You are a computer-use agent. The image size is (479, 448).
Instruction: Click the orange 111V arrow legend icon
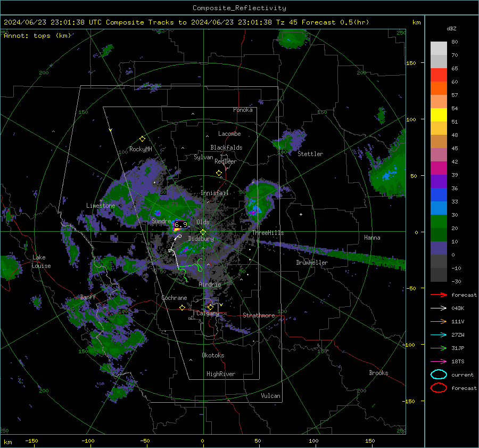coord(439,321)
